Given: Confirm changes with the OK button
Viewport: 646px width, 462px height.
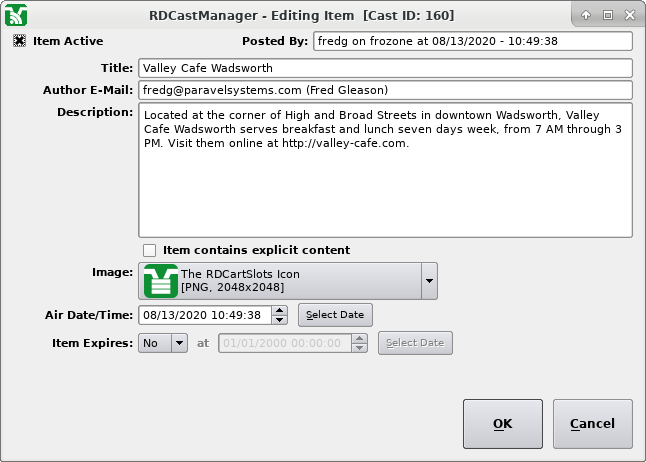Looking at the screenshot, I should [x=502, y=424].
